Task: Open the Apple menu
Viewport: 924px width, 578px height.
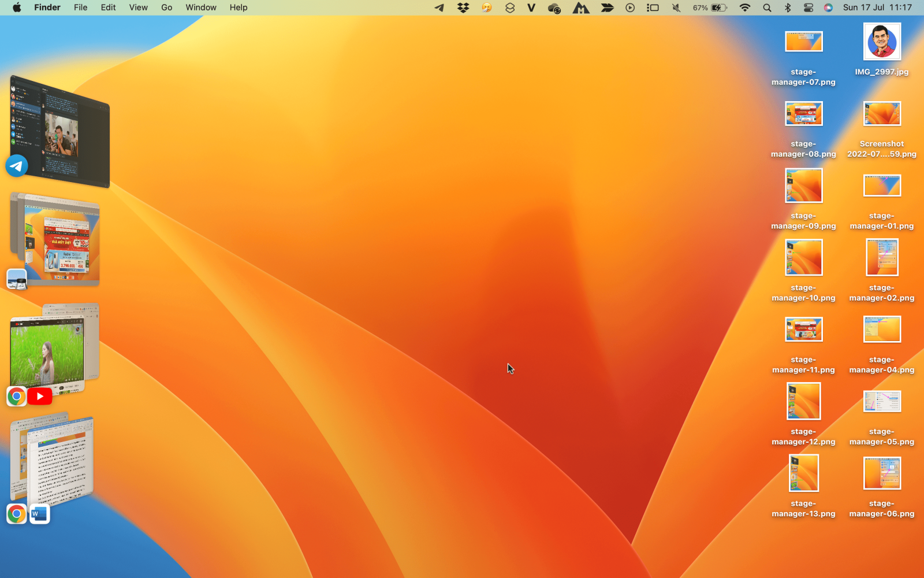Action: [x=17, y=8]
